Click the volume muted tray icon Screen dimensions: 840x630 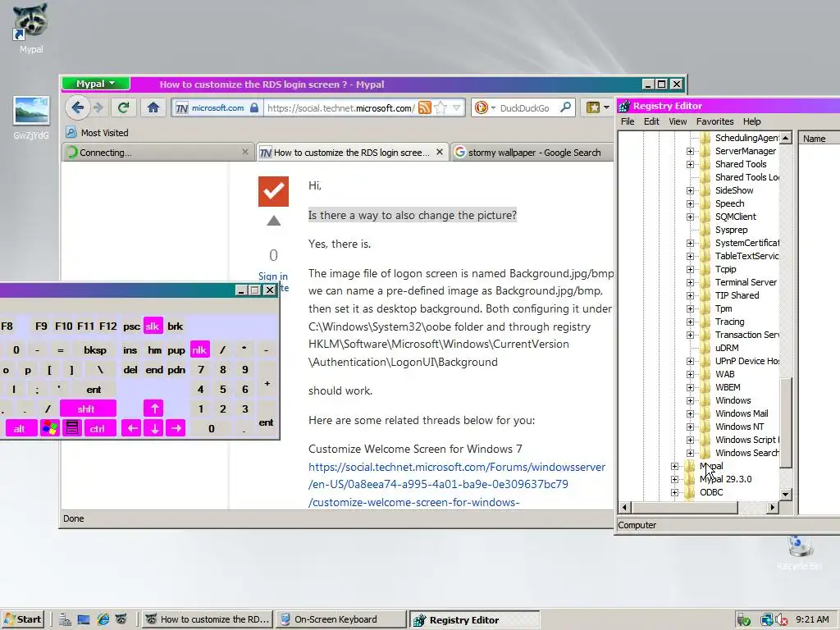pos(782,620)
